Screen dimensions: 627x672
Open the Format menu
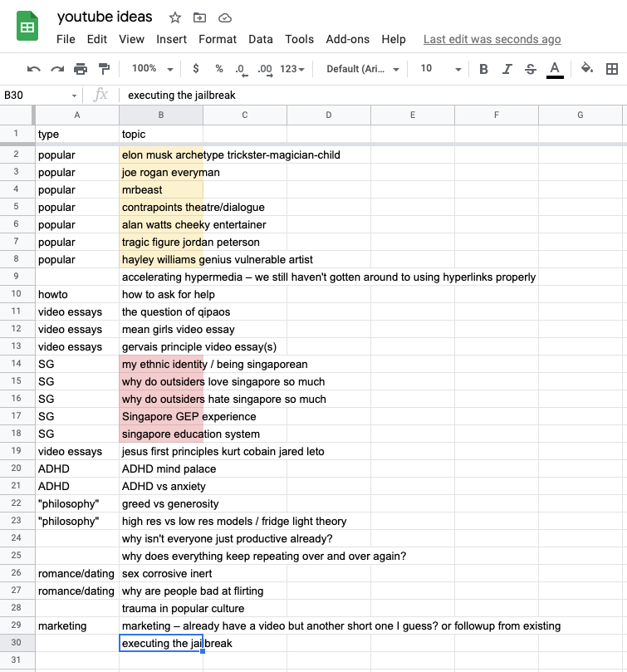pos(218,39)
